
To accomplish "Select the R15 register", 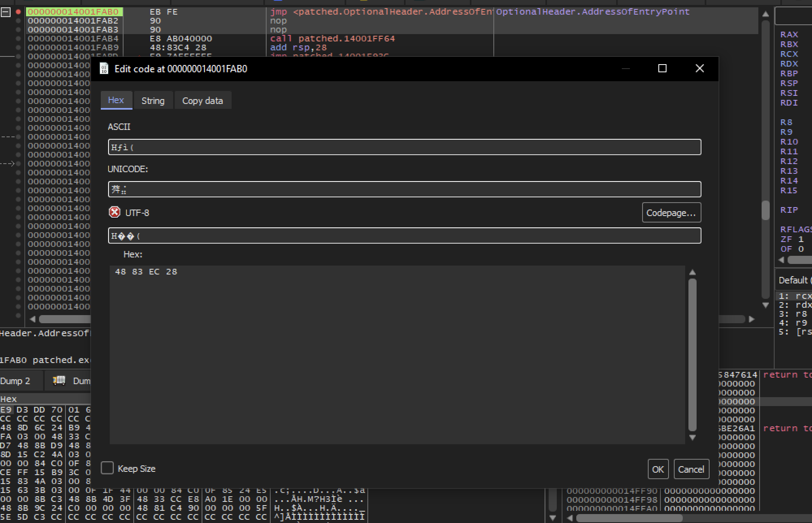I will tap(789, 190).
